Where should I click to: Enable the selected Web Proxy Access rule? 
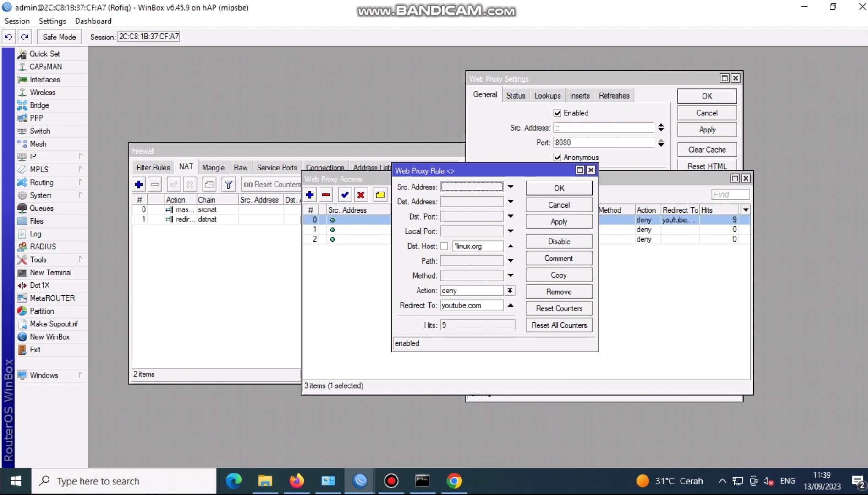[345, 195]
